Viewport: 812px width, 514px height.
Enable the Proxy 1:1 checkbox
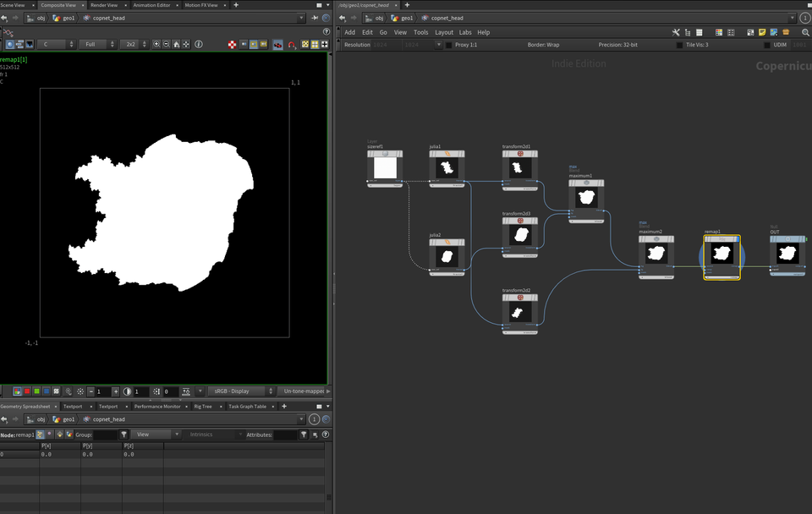449,45
